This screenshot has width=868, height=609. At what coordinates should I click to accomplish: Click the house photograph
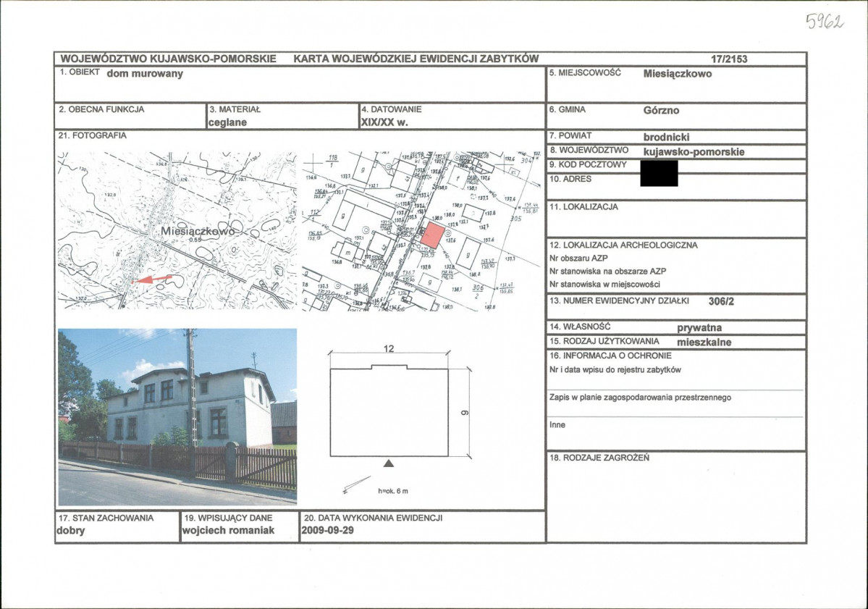(177, 417)
